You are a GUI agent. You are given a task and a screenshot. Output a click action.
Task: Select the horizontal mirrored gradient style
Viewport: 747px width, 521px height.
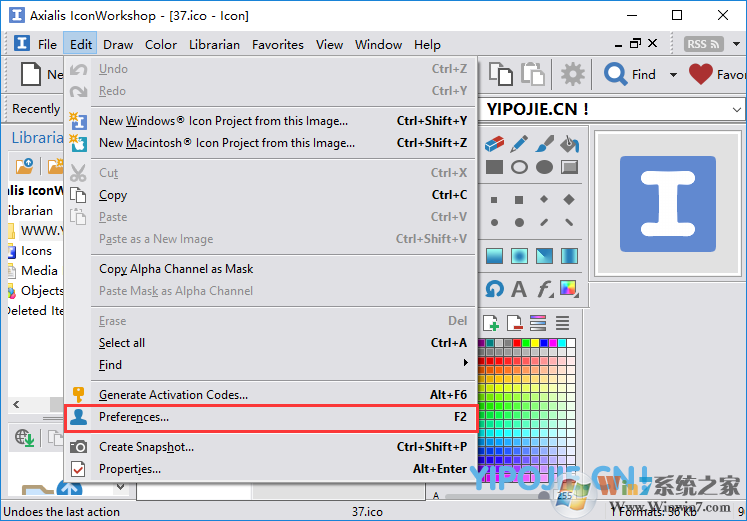pyautogui.click(x=569, y=256)
